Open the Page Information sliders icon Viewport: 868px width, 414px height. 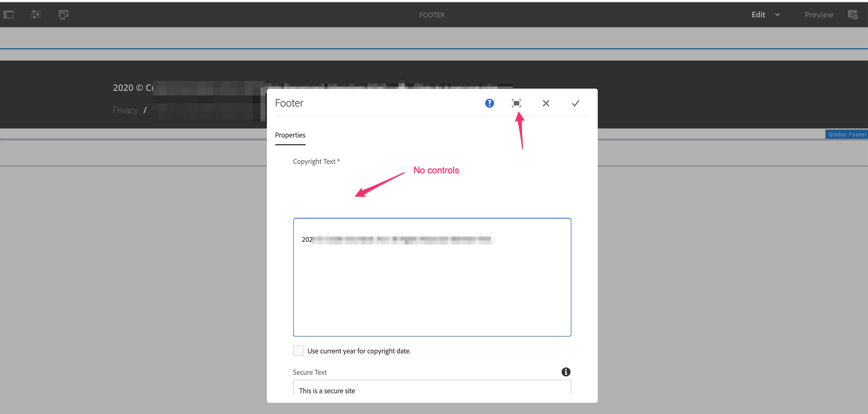[36, 15]
